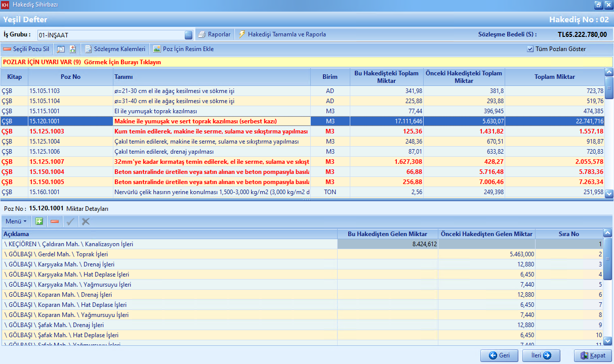Click Poz İçin Resim Ekle
Screen dimensions: 614x364
coord(183,49)
